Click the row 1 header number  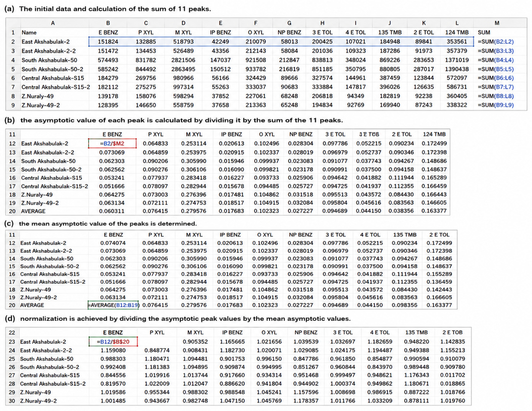[13, 32]
